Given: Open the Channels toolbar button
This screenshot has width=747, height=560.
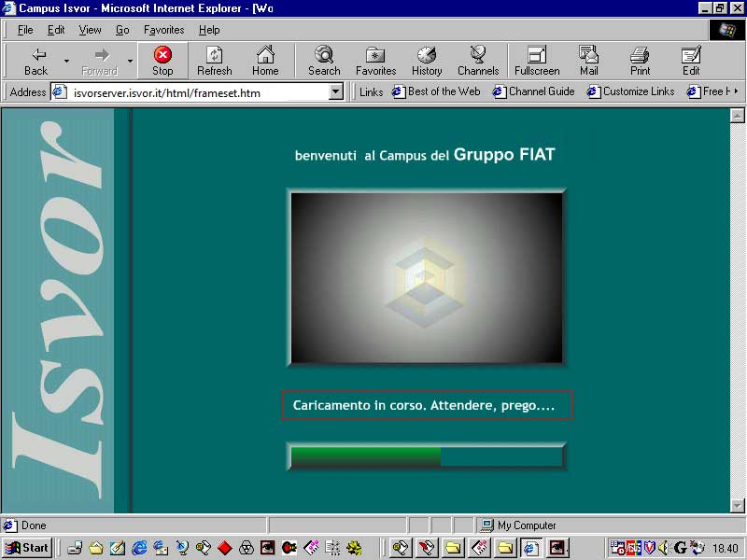Looking at the screenshot, I should [x=478, y=61].
